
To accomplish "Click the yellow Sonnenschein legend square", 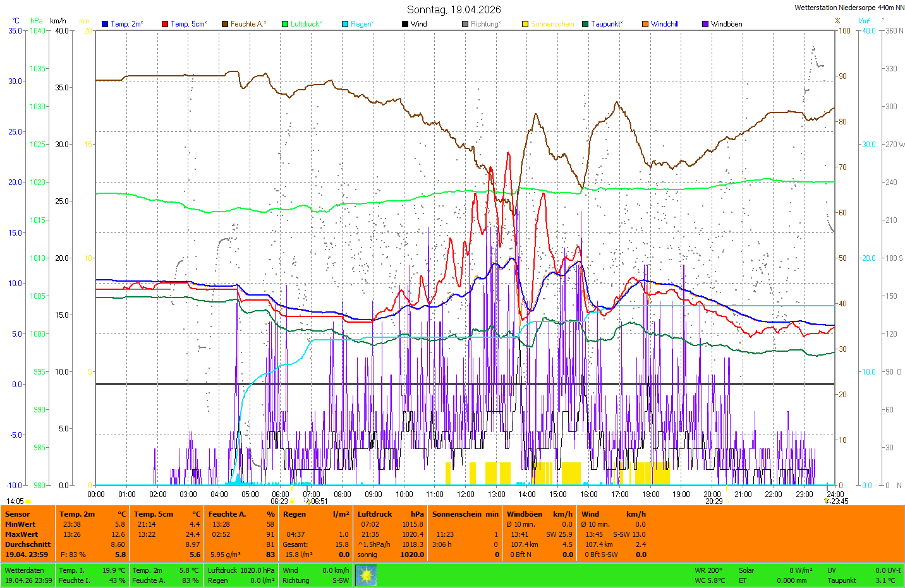I will [525, 24].
